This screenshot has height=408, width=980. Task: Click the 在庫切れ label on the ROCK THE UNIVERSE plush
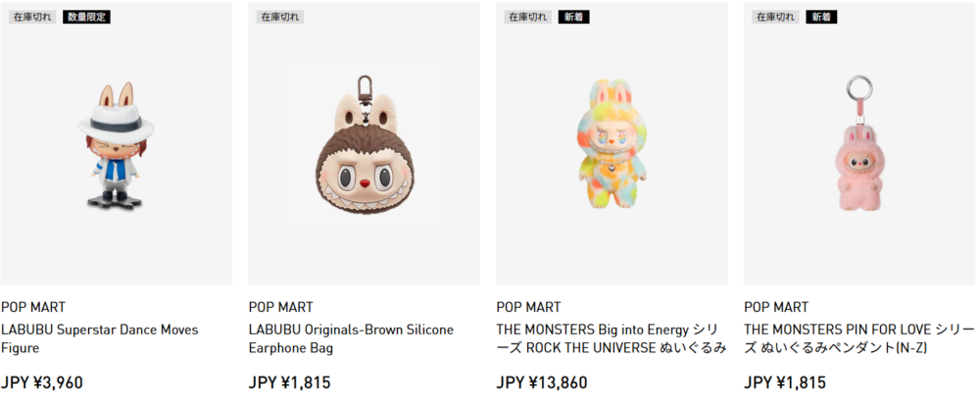point(528,17)
